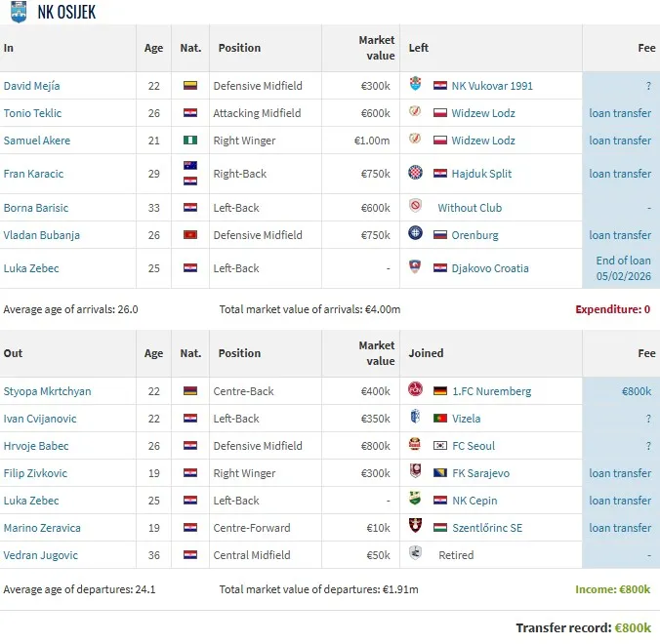This screenshot has height=644, width=660.
Task: Open Styopa Mkrtchyan player page
Action: [x=47, y=391]
